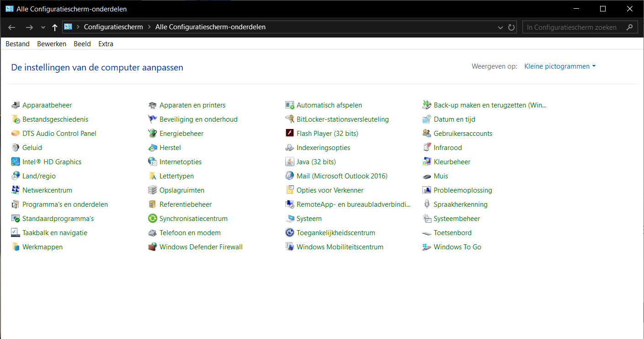Click the Bestandsgeschiedenis icon
The width and height of the screenshot is (644, 339).
(x=16, y=119)
